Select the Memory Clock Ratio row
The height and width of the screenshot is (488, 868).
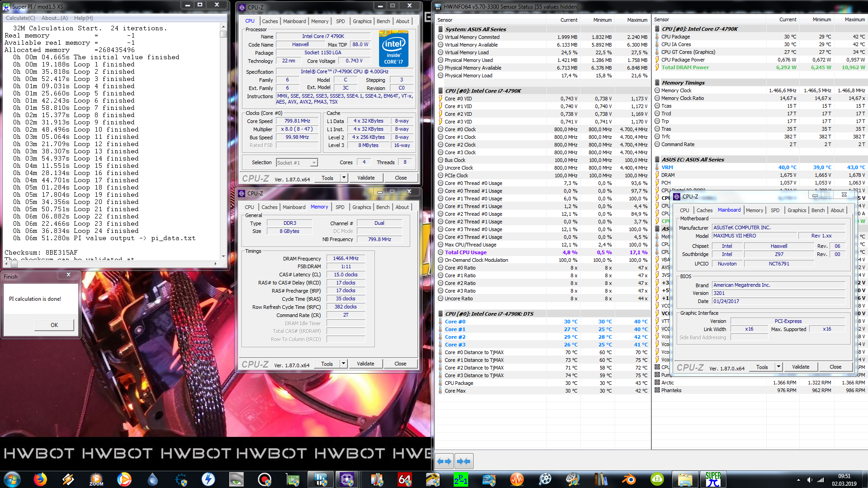point(760,98)
